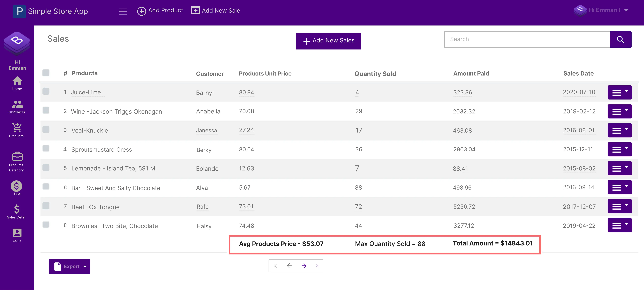Jump to last page in pagination
The width and height of the screenshot is (644, 290).
(317, 266)
